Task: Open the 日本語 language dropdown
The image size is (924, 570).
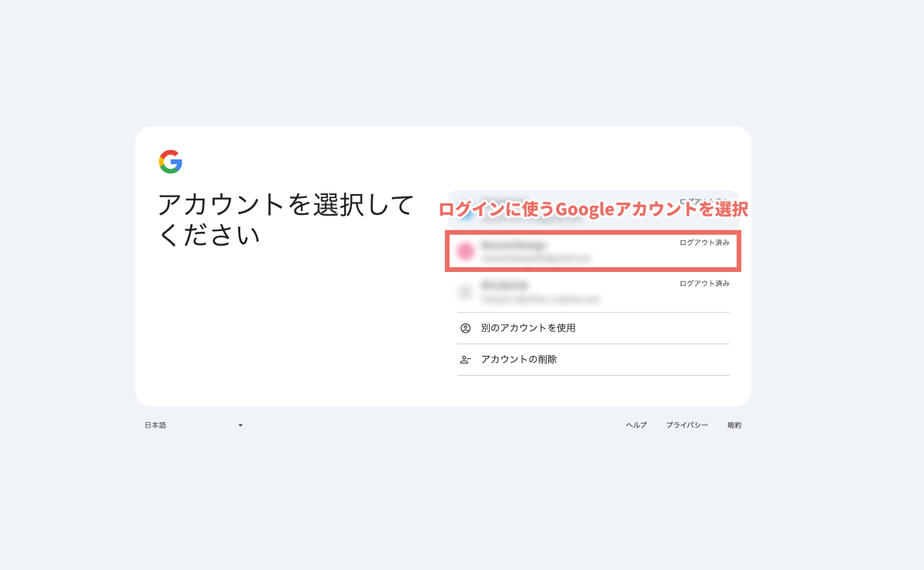Action: click(194, 425)
